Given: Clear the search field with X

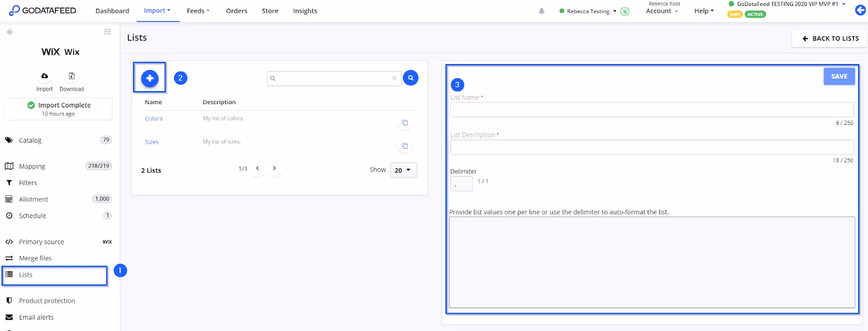Looking at the screenshot, I should [x=394, y=78].
